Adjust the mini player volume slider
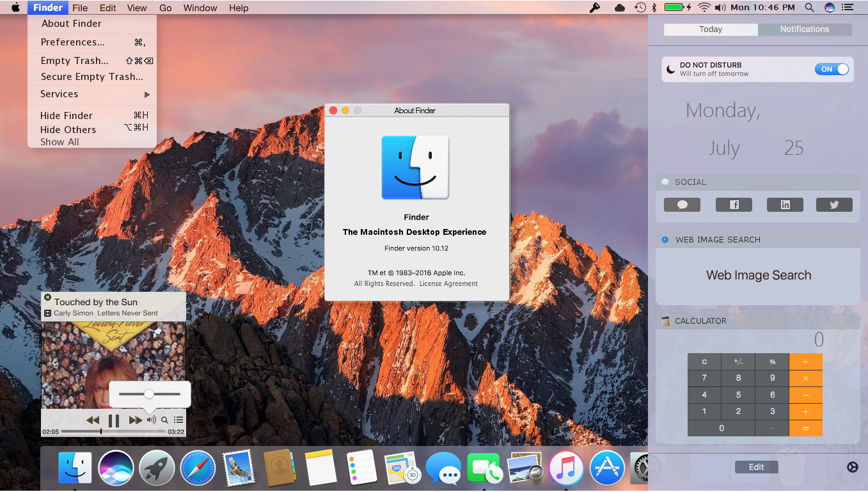 click(x=150, y=394)
